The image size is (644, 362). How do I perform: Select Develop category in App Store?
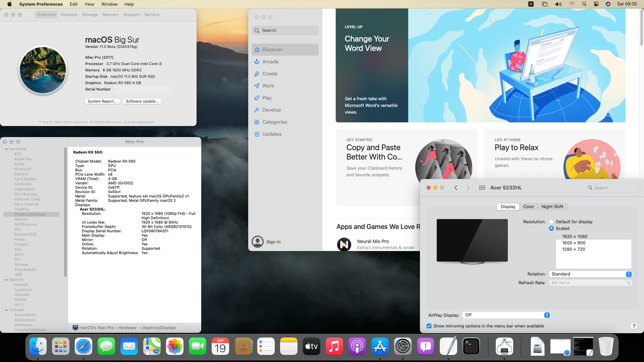(x=285, y=110)
